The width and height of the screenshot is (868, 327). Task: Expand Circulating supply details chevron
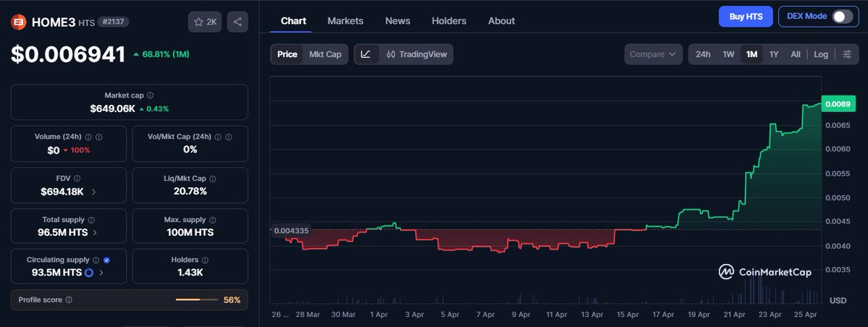(x=101, y=273)
